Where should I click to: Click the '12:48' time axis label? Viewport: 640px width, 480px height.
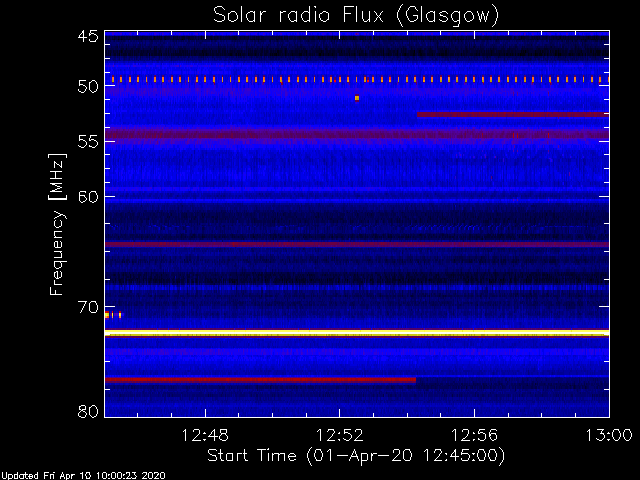coord(205,436)
